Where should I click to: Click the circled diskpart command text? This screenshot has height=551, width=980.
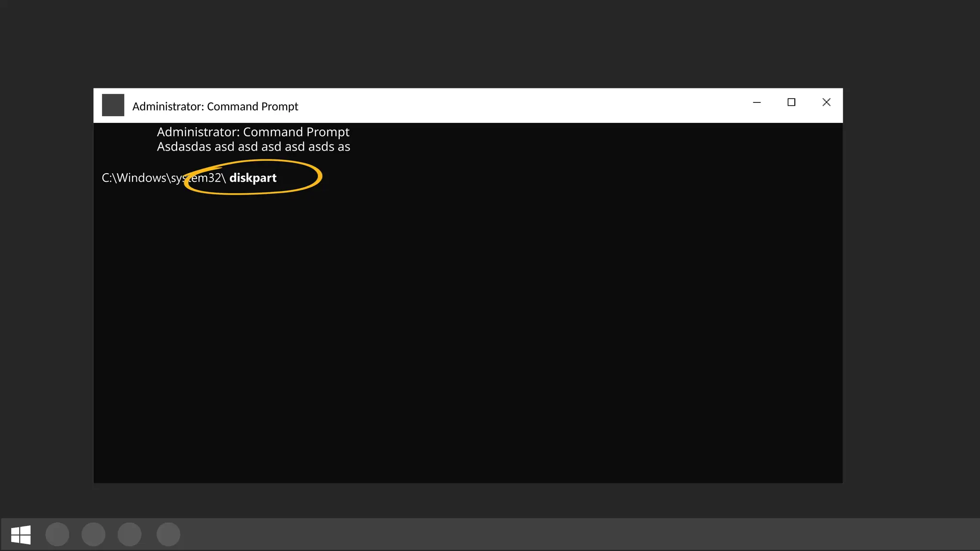coord(253,178)
